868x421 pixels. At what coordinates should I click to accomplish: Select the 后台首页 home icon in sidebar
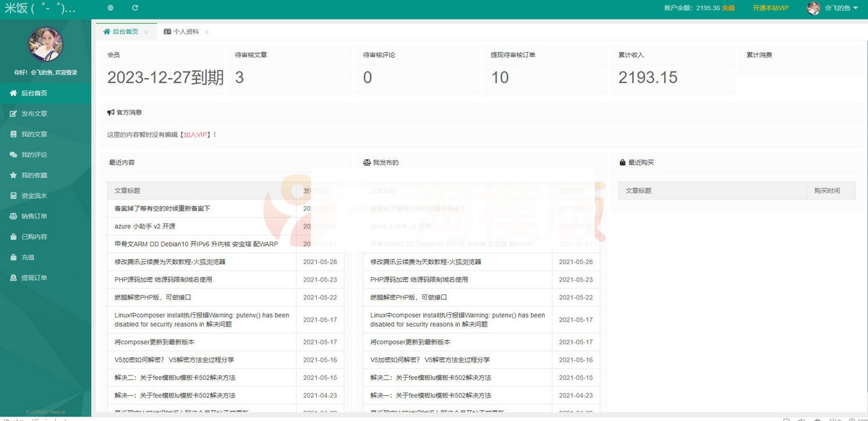coord(13,93)
